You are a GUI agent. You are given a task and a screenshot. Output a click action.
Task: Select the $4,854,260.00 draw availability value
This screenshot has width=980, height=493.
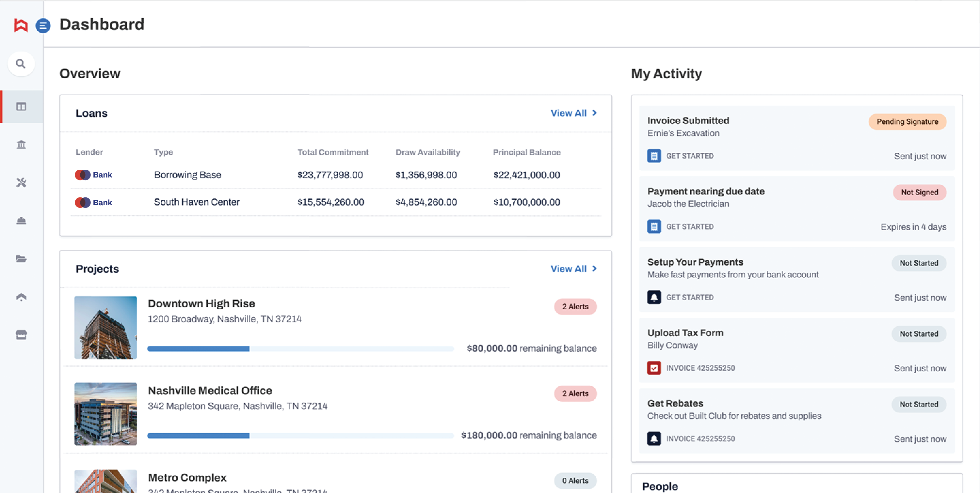[x=426, y=202]
